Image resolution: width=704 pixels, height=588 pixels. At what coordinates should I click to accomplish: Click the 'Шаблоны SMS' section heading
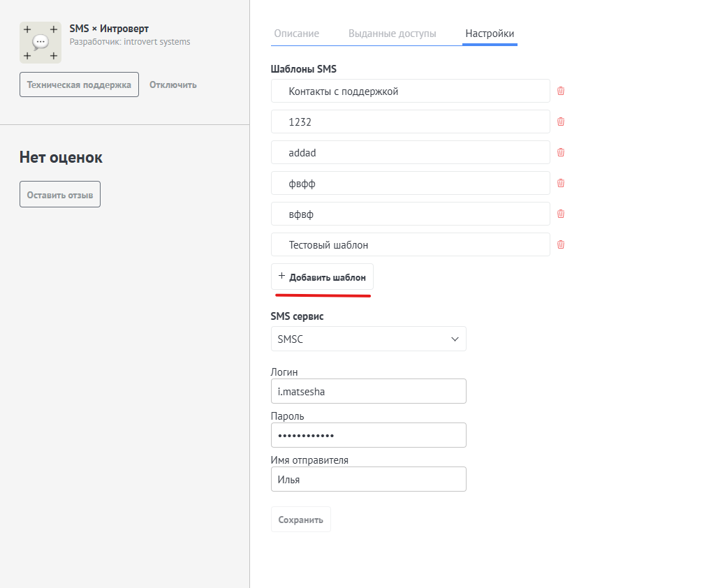[304, 69]
